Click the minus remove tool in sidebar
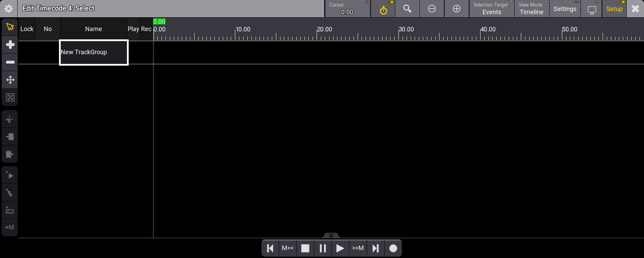644x258 pixels. click(10, 62)
